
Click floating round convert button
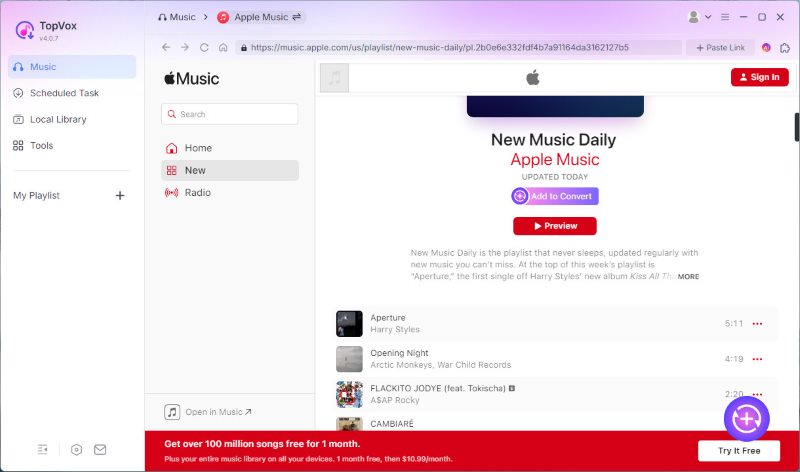point(746,419)
